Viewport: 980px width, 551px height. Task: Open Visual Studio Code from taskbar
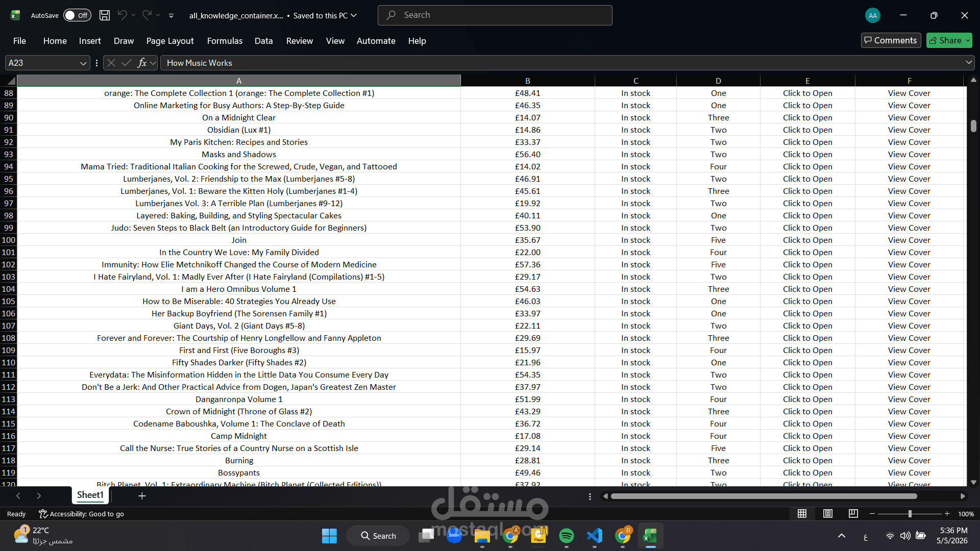[595, 536]
